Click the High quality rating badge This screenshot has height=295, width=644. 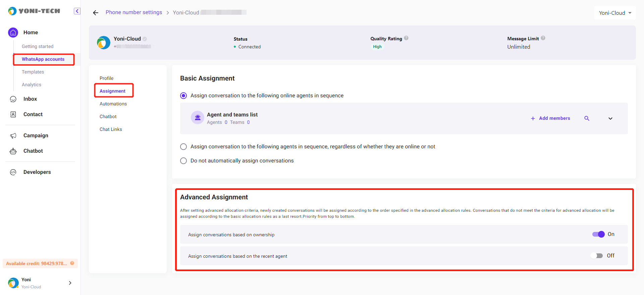tap(377, 47)
